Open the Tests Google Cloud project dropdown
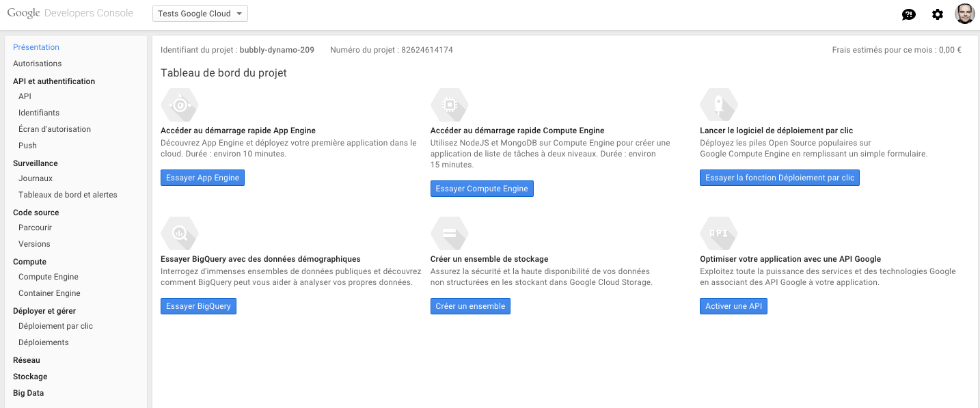 click(200, 14)
